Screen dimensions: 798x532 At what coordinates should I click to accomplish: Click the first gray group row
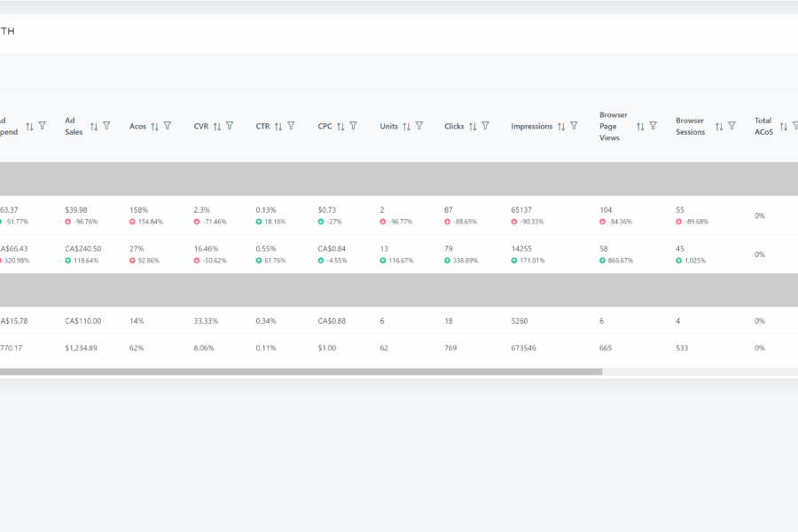tap(399, 179)
